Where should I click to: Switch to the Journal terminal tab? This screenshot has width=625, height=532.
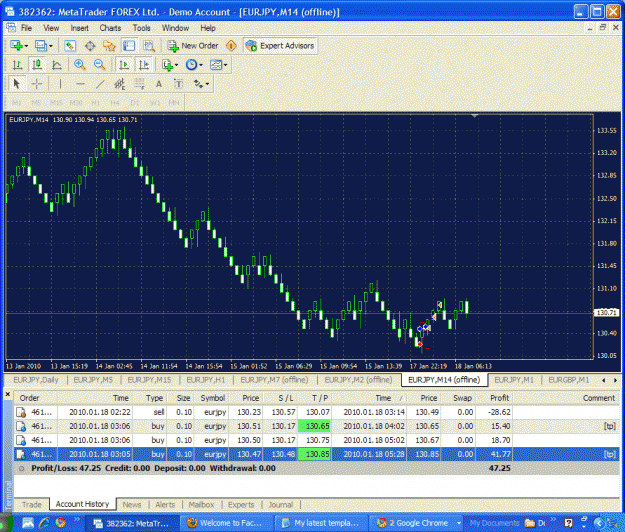pos(281,504)
